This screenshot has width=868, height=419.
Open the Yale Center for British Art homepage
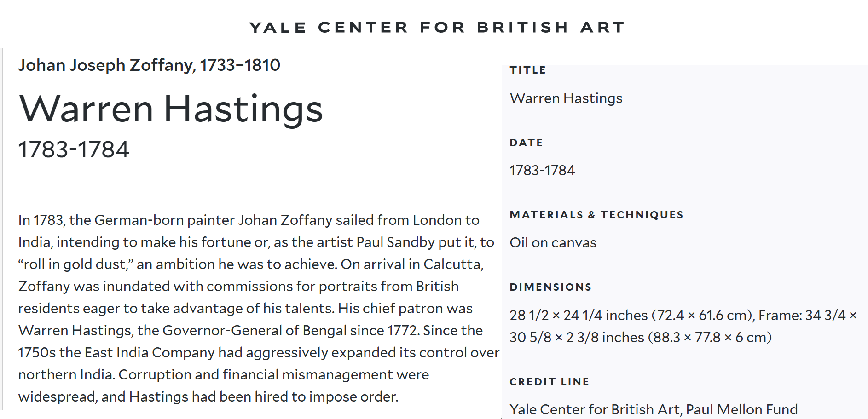coord(437,27)
